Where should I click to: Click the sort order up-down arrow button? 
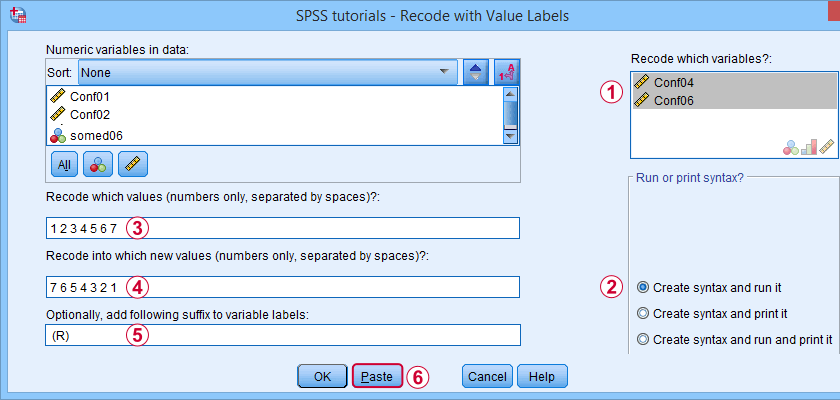(475, 72)
